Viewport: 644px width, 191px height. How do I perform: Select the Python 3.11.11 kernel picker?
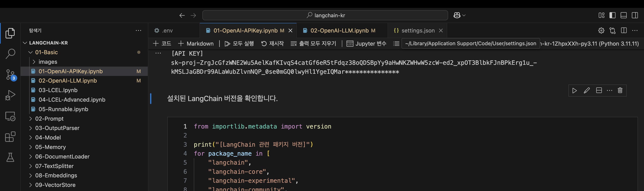click(590, 44)
